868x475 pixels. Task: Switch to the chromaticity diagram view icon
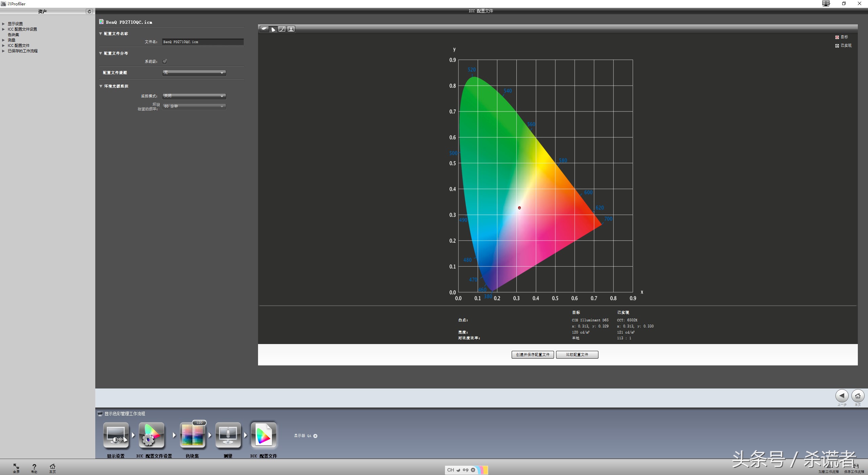(x=273, y=29)
